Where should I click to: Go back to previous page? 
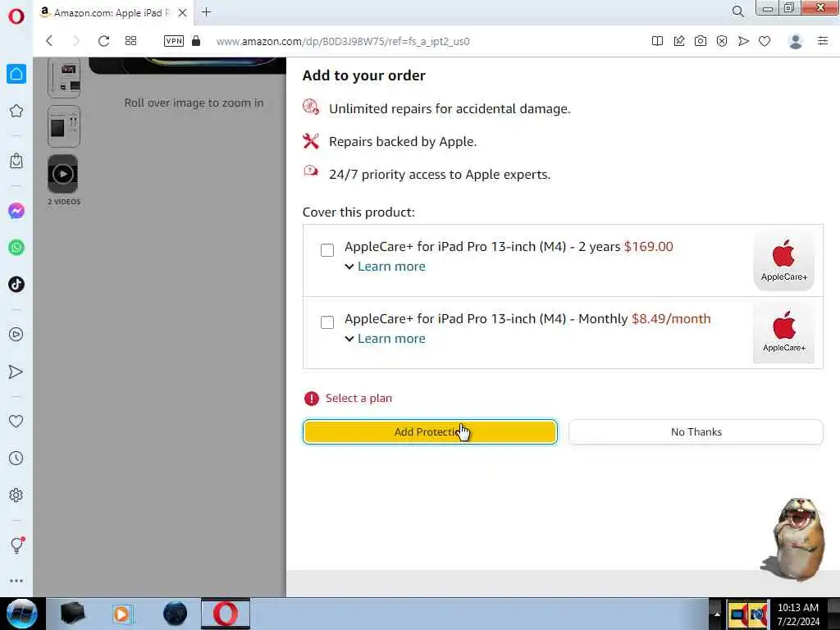click(49, 41)
